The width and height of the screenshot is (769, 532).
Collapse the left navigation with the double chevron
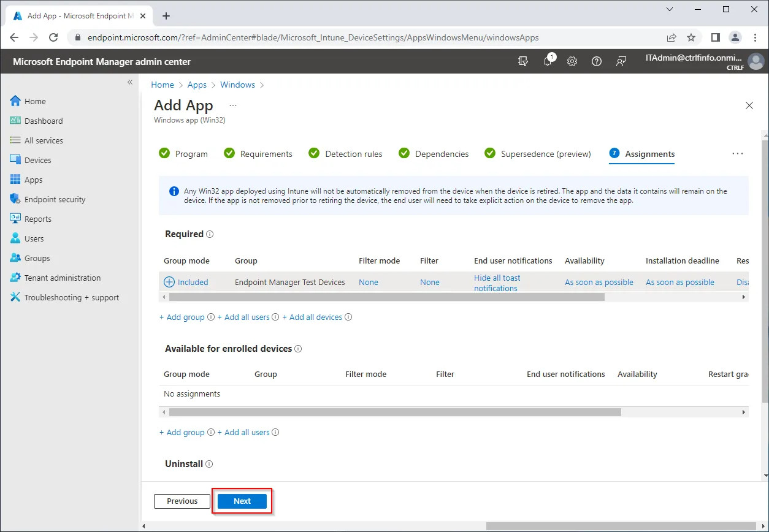(130, 82)
